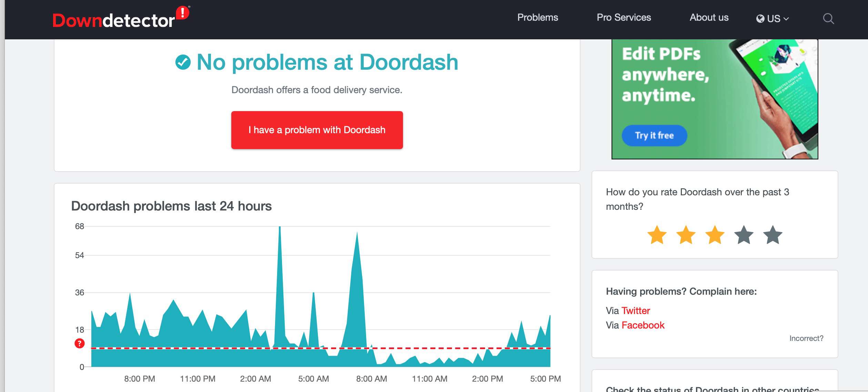Click the Incorrect? link
The width and height of the screenshot is (868, 392).
click(806, 338)
